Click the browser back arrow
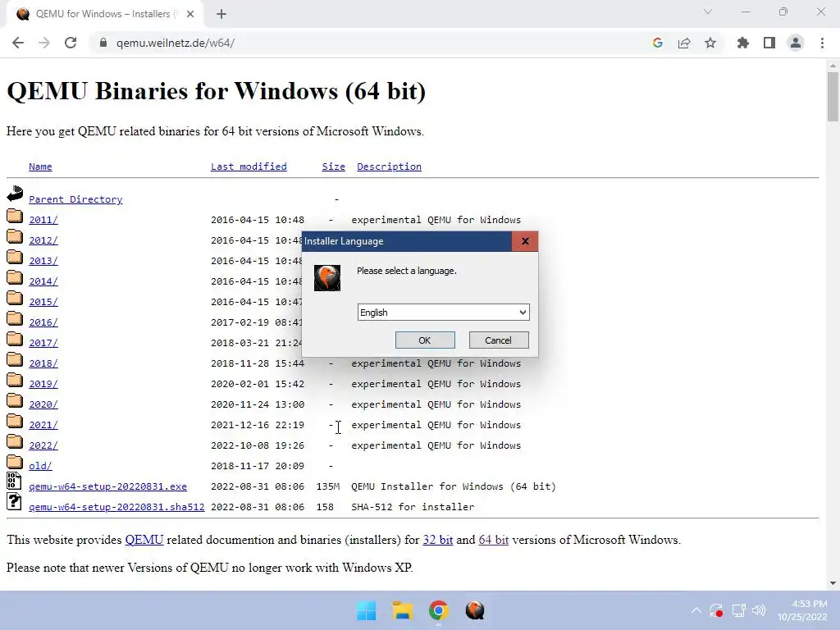840x630 pixels. coord(18,43)
